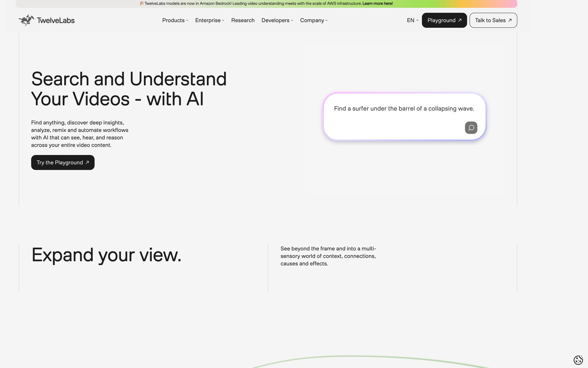588x368 pixels.
Task: Open the Developers dropdown menu
Action: (277, 20)
